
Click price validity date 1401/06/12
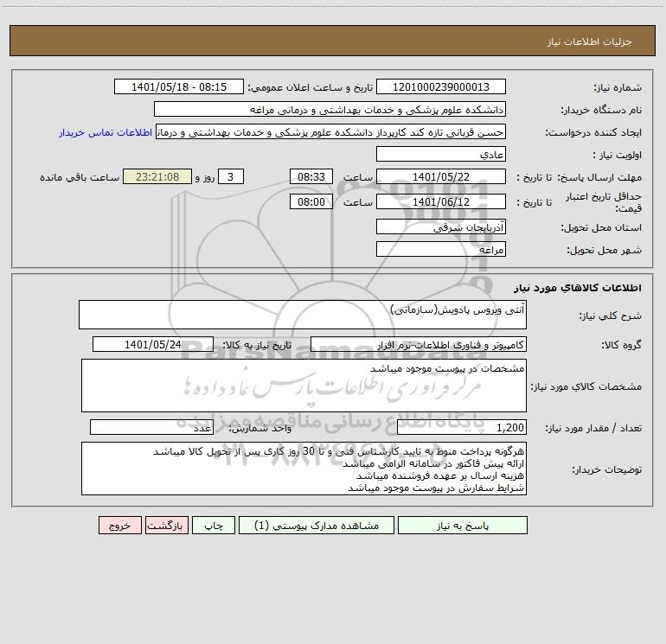click(441, 201)
